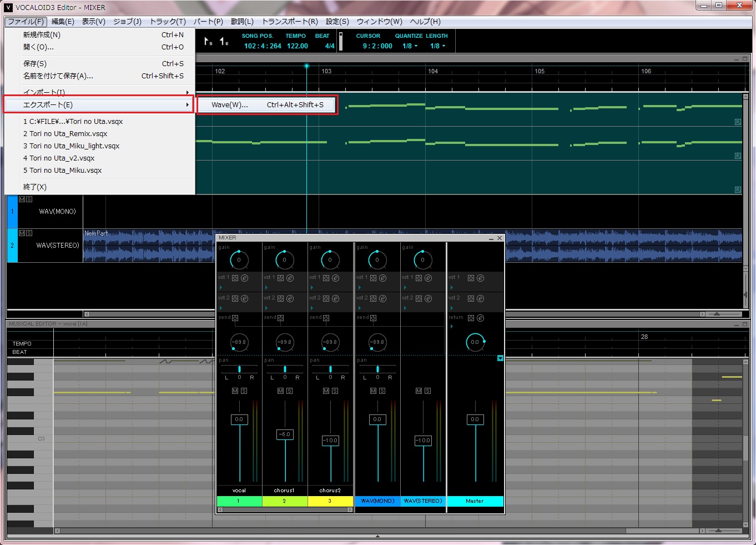Click the send level knob on chorus1
This screenshot has width=756, height=545.
click(x=284, y=342)
